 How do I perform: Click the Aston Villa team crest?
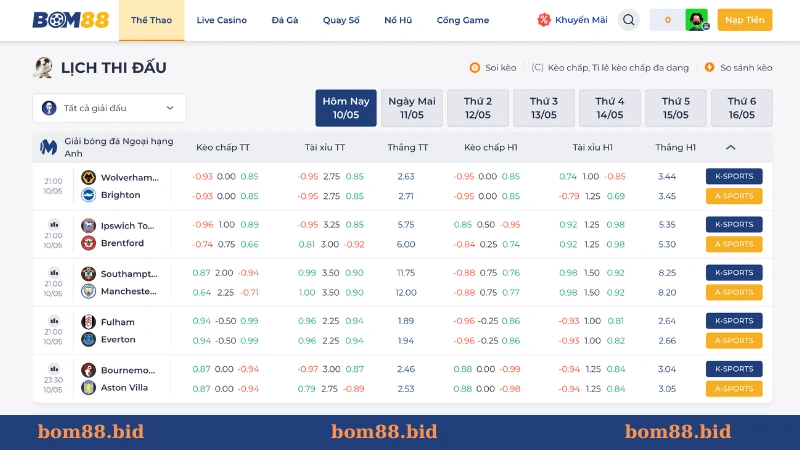(x=88, y=388)
